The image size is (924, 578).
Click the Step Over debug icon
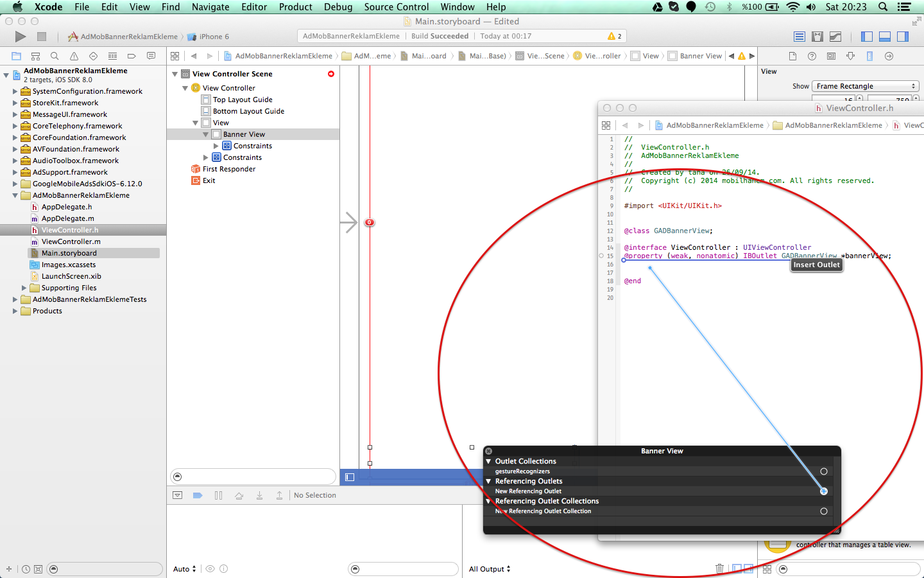pyautogui.click(x=239, y=495)
